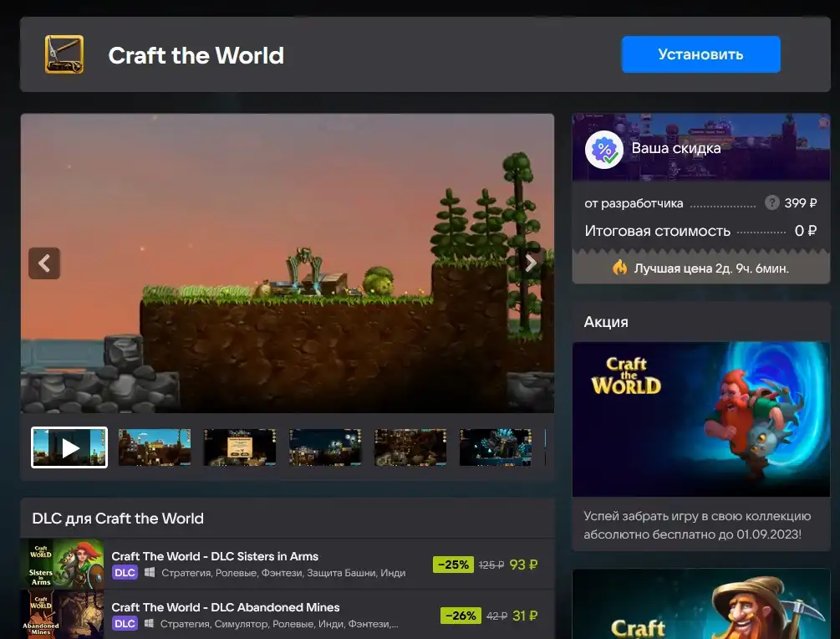Select the fifth screenshot thumbnail
The height and width of the screenshot is (639, 840).
[x=410, y=447]
